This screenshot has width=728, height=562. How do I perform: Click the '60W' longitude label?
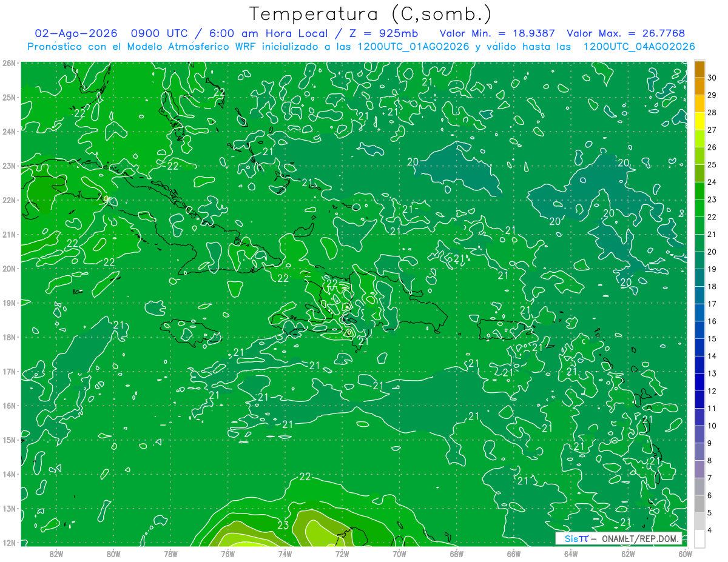(x=686, y=554)
